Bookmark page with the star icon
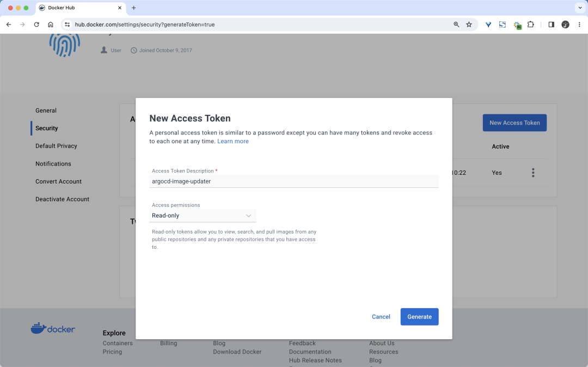 point(469,25)
